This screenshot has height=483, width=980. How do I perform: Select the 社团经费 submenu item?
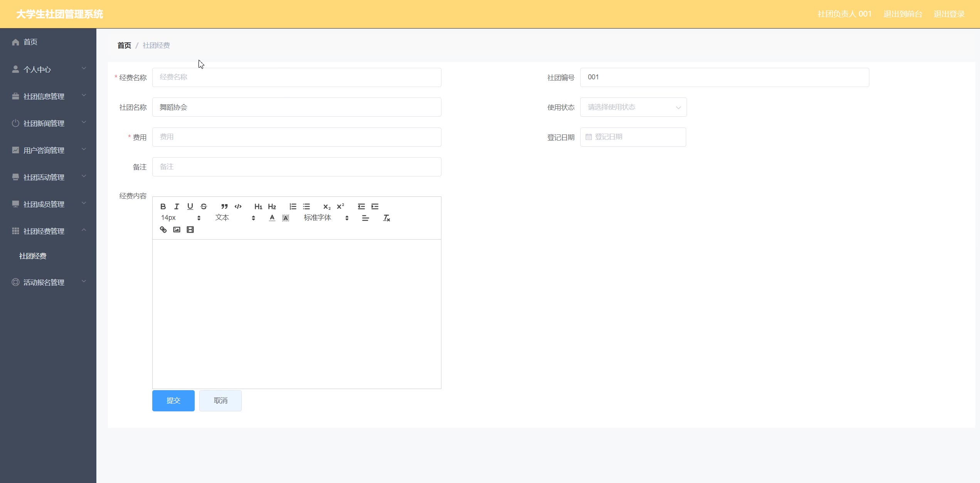33,256
